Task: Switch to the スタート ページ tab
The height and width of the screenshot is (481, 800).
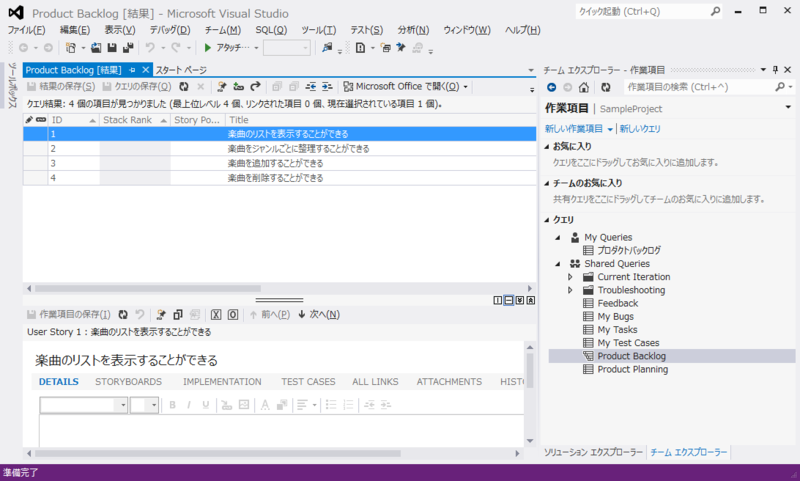Action: click(x=181, y=70)
